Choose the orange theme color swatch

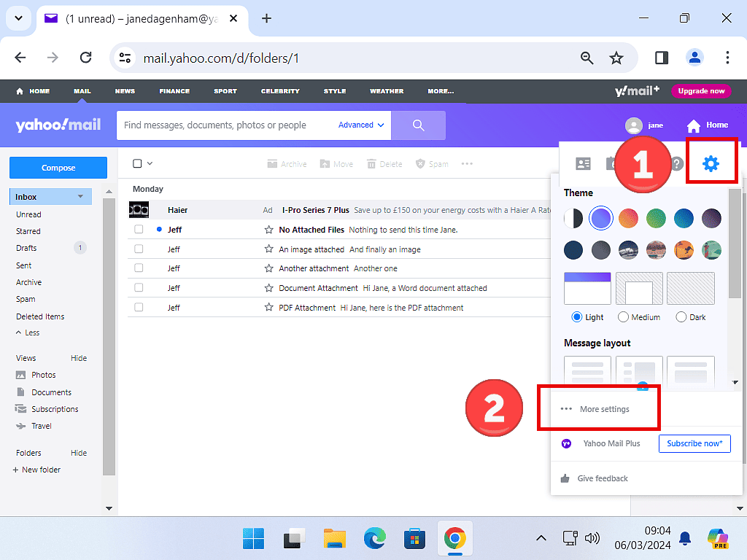628,218
